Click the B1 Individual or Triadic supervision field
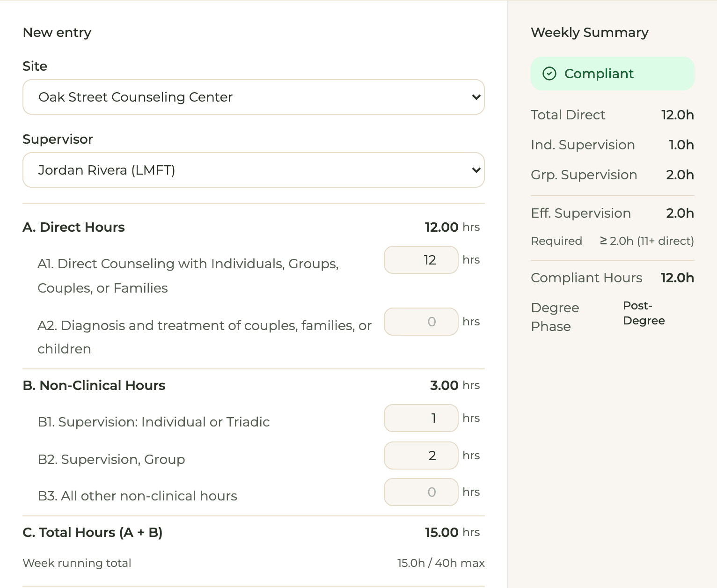Viewport: 717px width, 588px height. pyautogui.click(x=421, y=418)
